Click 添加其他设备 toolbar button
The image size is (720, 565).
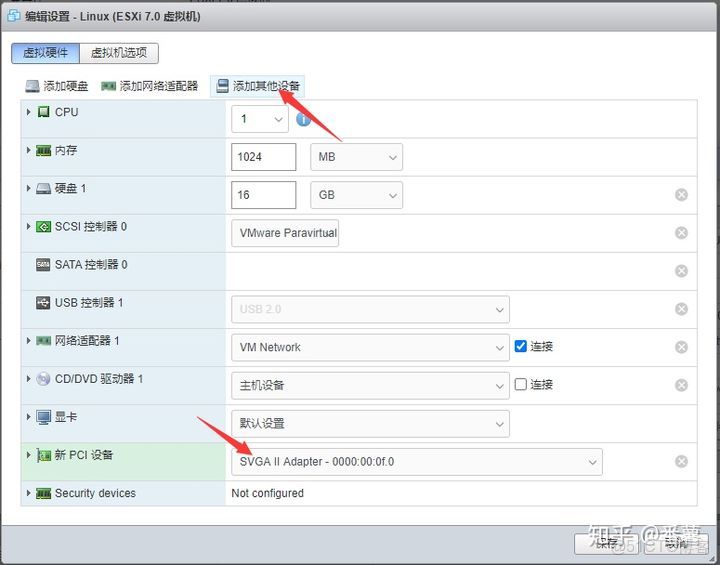click(x=258, y=86)
